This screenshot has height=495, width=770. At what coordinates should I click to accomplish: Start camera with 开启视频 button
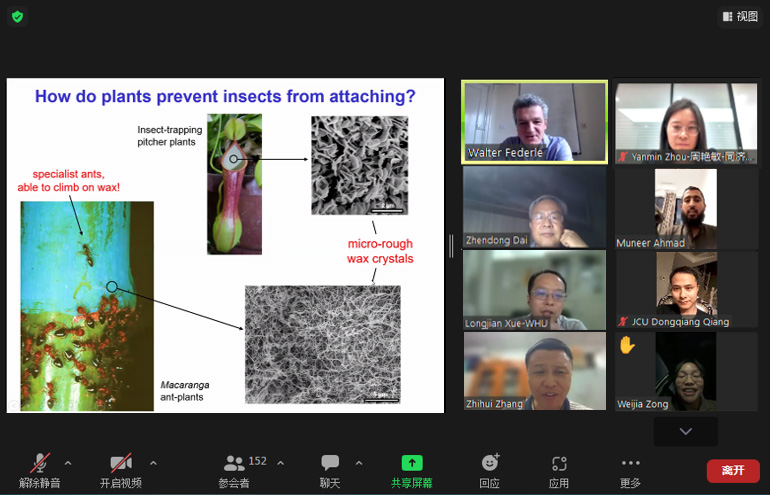121,470
